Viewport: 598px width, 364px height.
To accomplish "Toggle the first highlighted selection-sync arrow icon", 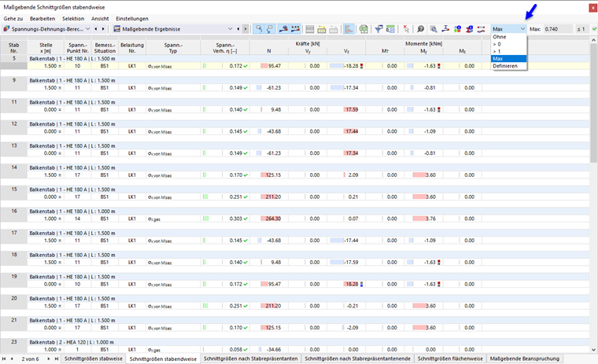I will pos(259,29).
